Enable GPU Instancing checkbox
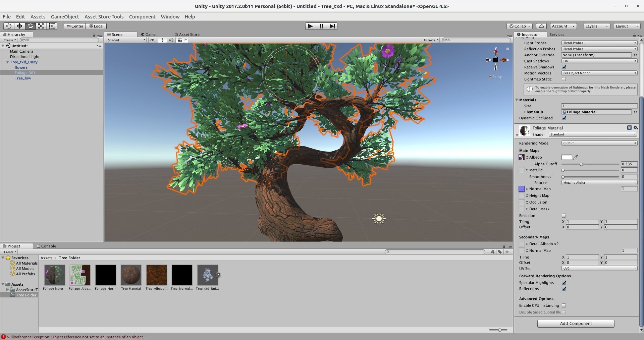The width and height of the screenshot is (644, 340). 564,305
